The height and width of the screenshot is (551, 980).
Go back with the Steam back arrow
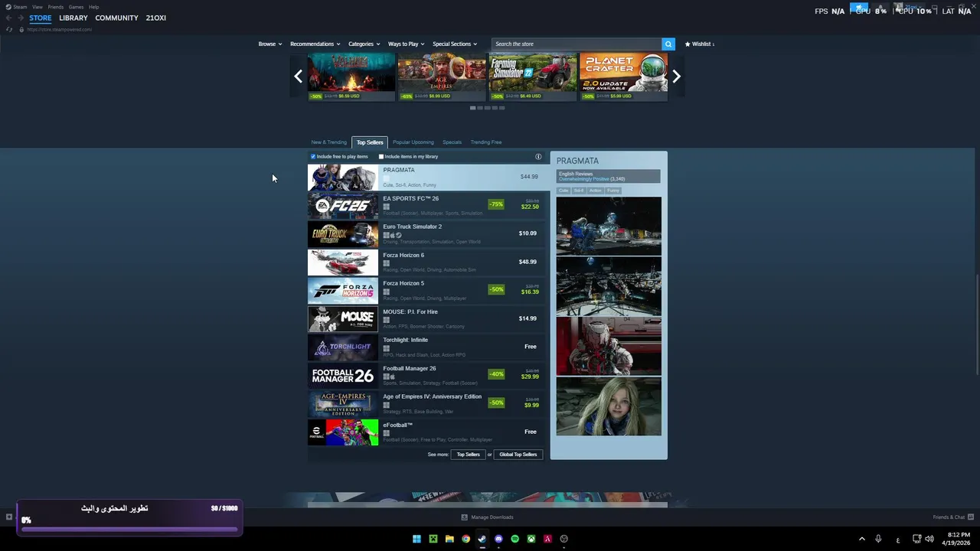coord(9,18)
